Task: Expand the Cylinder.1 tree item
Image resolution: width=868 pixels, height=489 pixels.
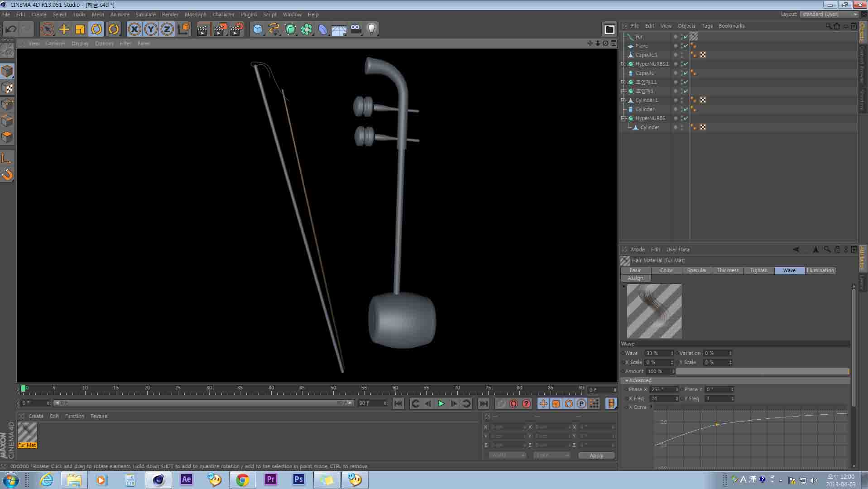Action: click(623, 100)
